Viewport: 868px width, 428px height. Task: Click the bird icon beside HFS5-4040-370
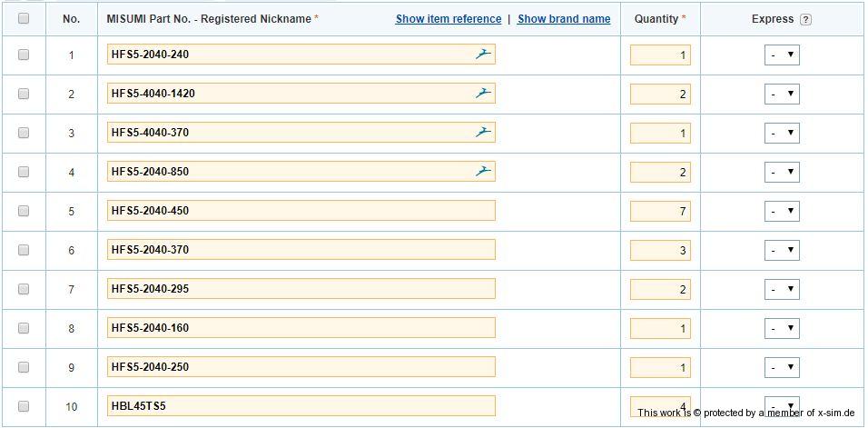coord(483,133)
